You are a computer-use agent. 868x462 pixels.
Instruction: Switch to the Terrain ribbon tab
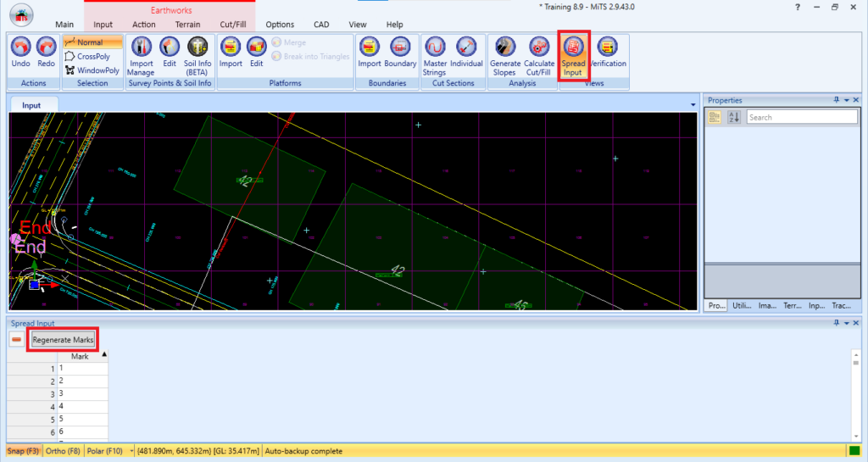coord(187,25)
